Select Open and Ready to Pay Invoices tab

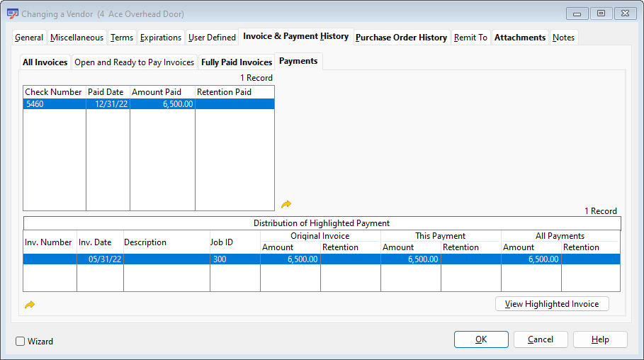134,62
